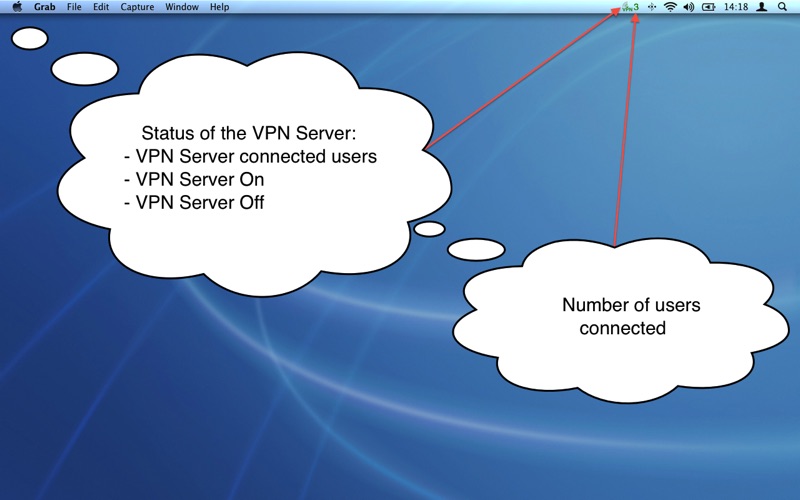Open the Window menu

[182, 7]
